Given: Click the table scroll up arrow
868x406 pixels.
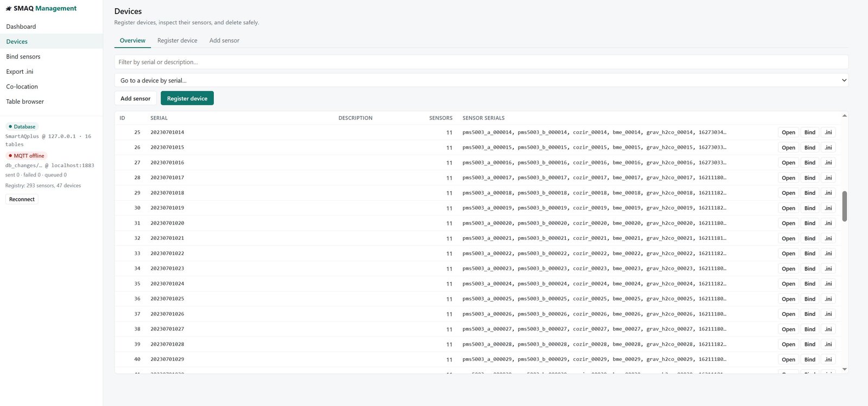Looking at the screenshot, I should (x=844, y=116).
